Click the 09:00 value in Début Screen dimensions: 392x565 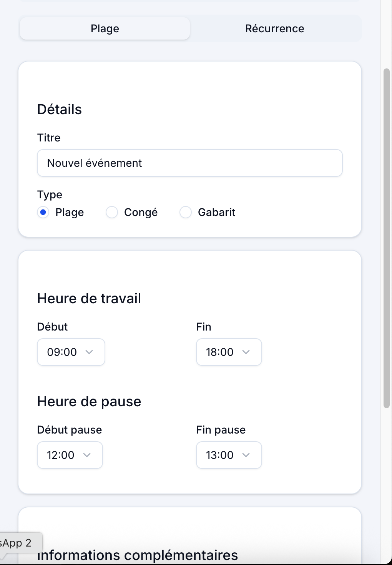pos(62,352)
